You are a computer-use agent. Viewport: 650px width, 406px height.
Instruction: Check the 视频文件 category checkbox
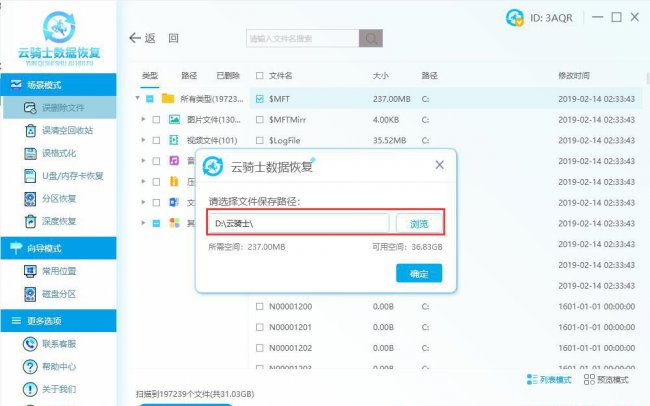pos(156,141)
